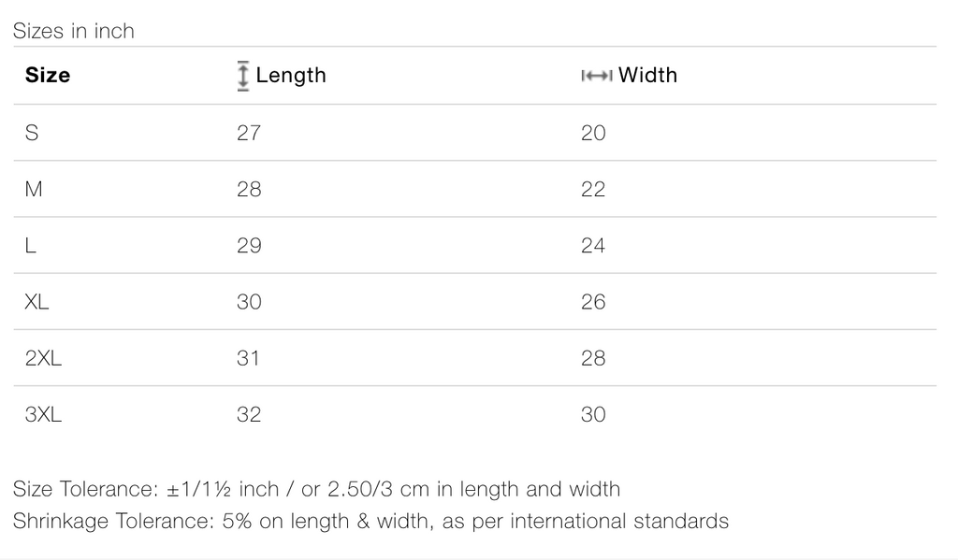Click length value 27 for size S
Image resolution: width=958 pixels, height=560 pixels.
click(249, 133)
